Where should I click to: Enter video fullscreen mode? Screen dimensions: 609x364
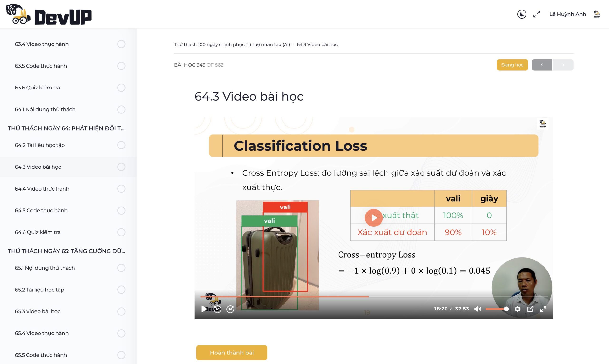click(543, 309)
